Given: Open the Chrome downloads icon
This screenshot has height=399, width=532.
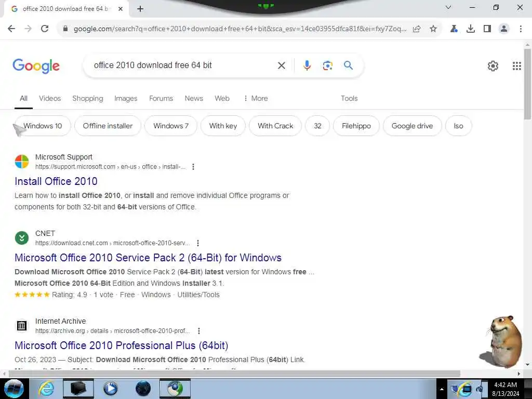Looking at the screenshot, I should tap(471, 29).
